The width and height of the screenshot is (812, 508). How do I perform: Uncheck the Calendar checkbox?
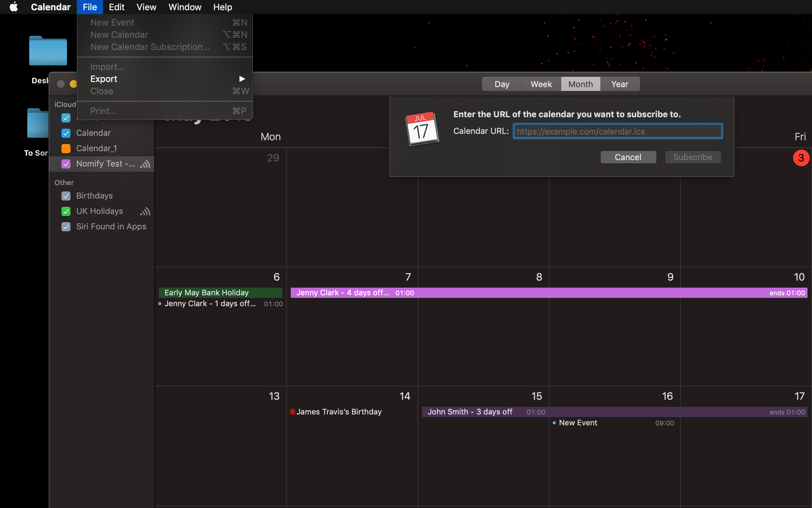coord(66,133)
